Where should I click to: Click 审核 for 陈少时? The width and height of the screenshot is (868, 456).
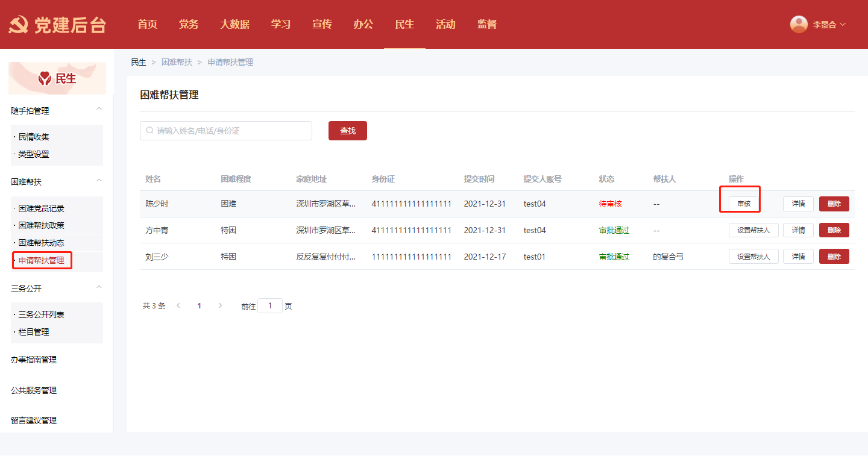click(x=744, y=204)
